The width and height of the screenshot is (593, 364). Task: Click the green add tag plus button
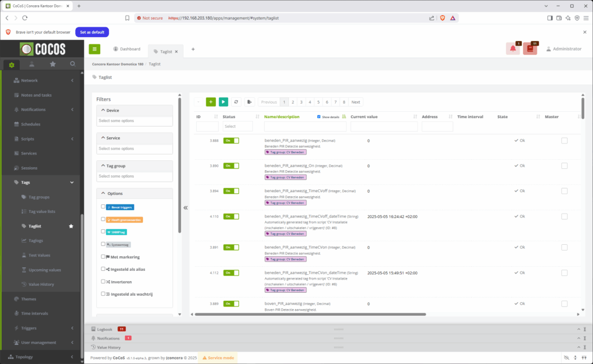tap(211, 102)
